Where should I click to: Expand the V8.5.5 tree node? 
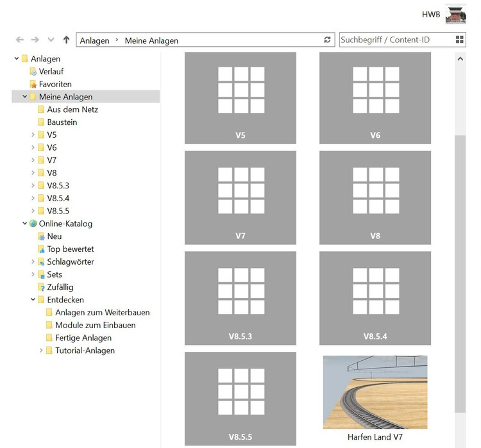pos(33,211)
